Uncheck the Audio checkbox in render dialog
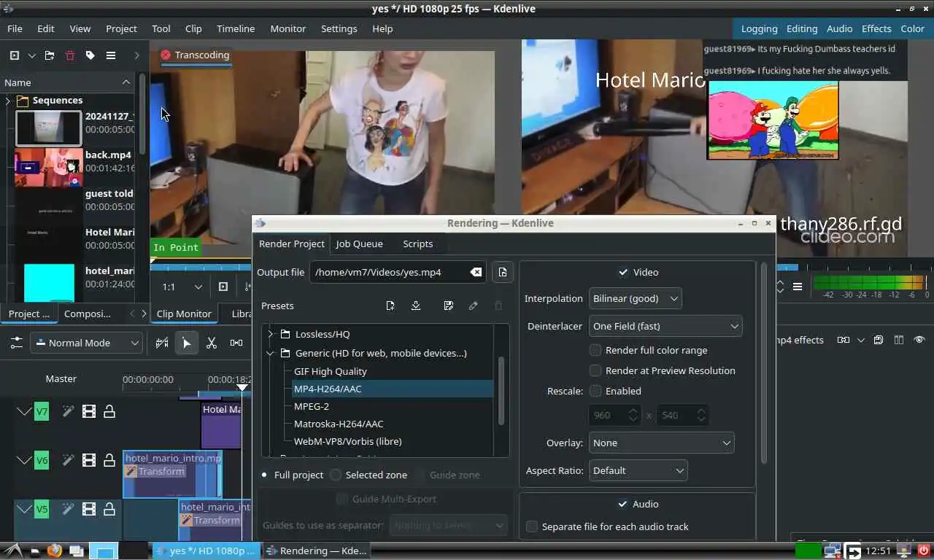 (623, 504)
